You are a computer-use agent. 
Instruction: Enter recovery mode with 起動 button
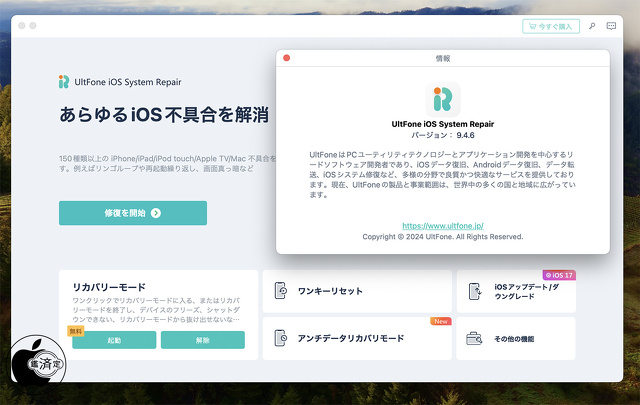114,340
